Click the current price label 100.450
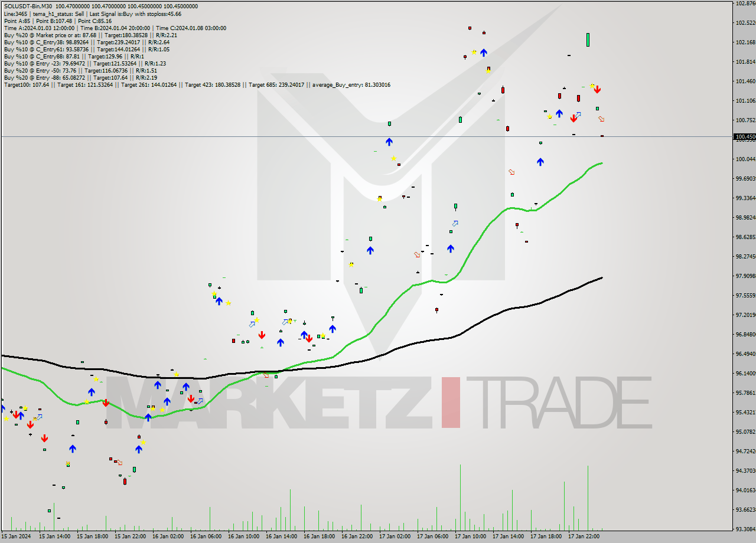Viewport: 756px width, 543px height. pyautogui.click(x=745, y=136)
